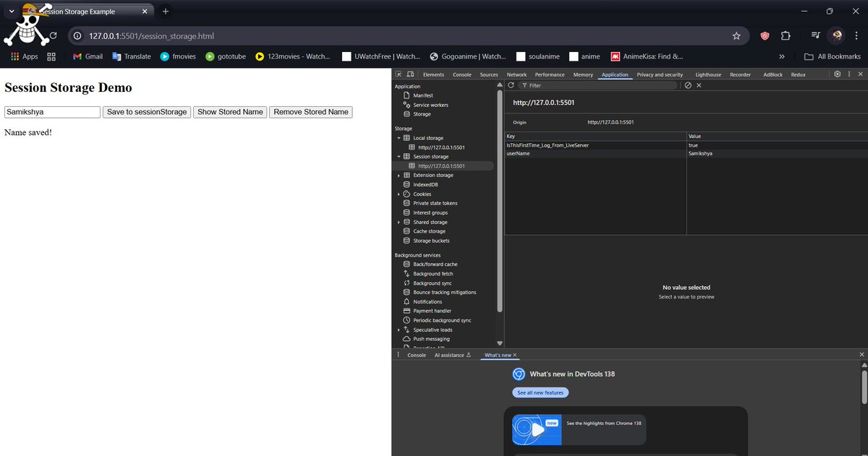Viewport: 868px width, 456px height.
Task: Switch to the Network tab
Action: (x=516, y=74)
